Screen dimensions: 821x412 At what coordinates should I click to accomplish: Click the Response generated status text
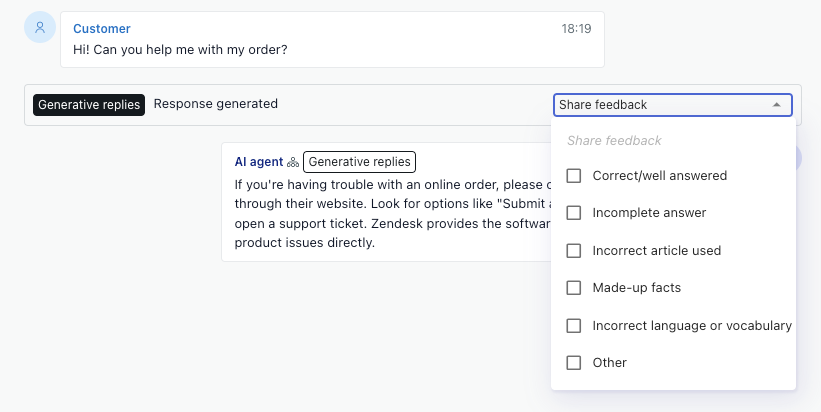[216, 104]
